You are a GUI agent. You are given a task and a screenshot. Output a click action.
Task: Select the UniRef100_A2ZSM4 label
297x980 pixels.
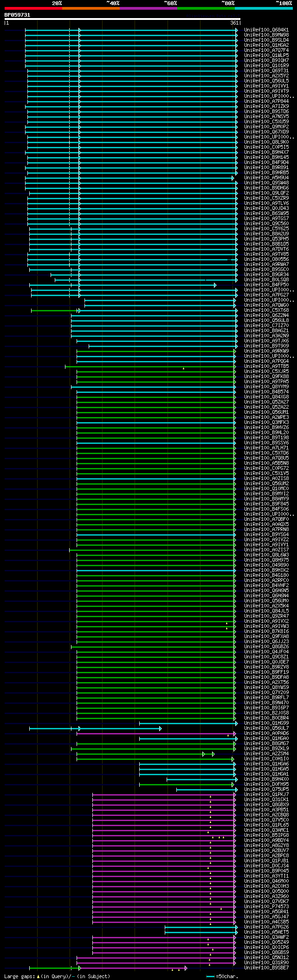pos(266,753)
